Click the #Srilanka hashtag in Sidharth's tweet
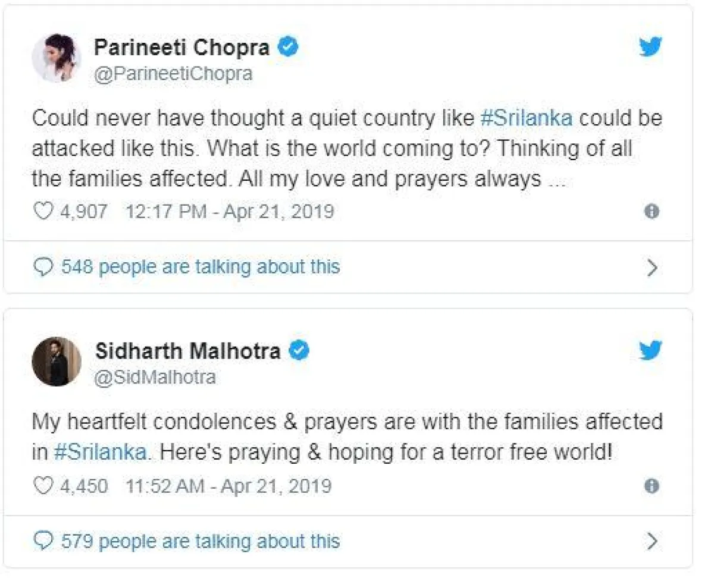 (100, 452)
